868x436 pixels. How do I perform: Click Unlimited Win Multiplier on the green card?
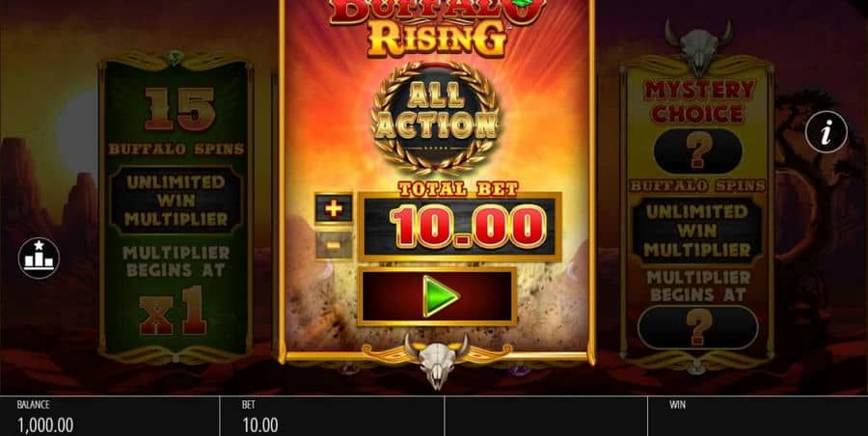[176, 201]
